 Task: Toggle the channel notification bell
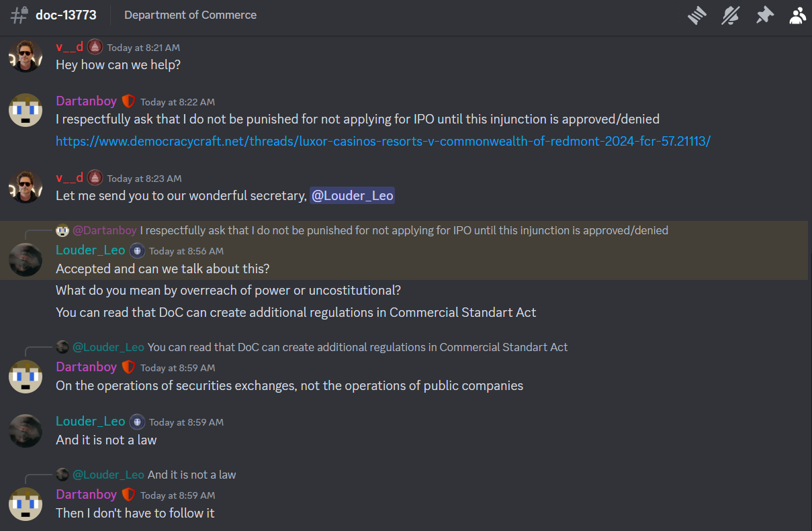[x=731, y=15]
